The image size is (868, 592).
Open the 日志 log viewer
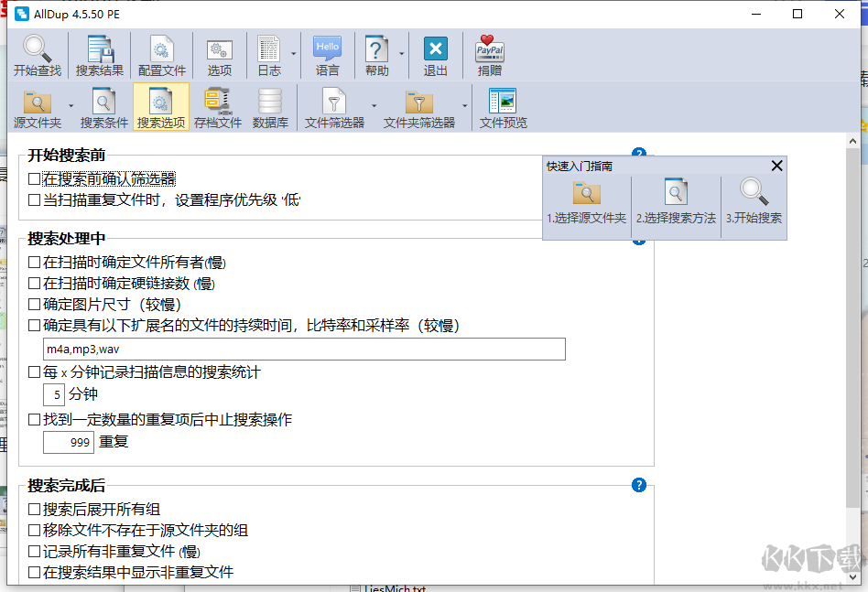pos(269,55)
